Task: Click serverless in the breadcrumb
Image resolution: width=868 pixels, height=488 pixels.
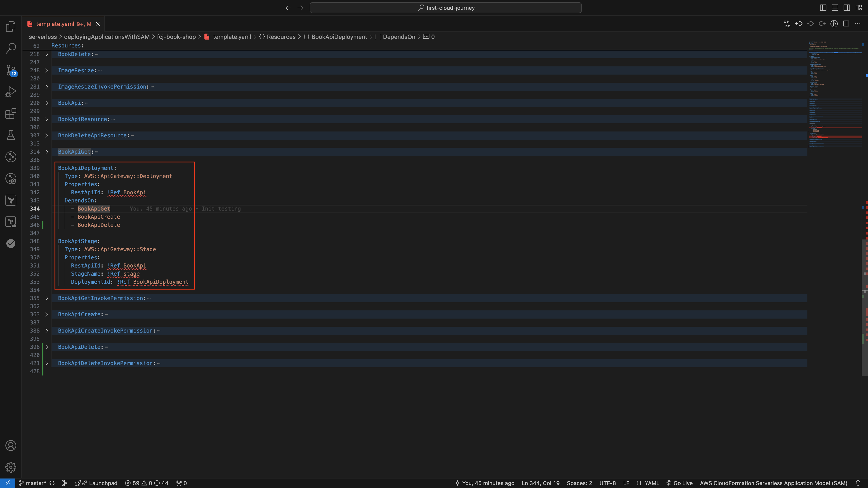Action: 43,37
